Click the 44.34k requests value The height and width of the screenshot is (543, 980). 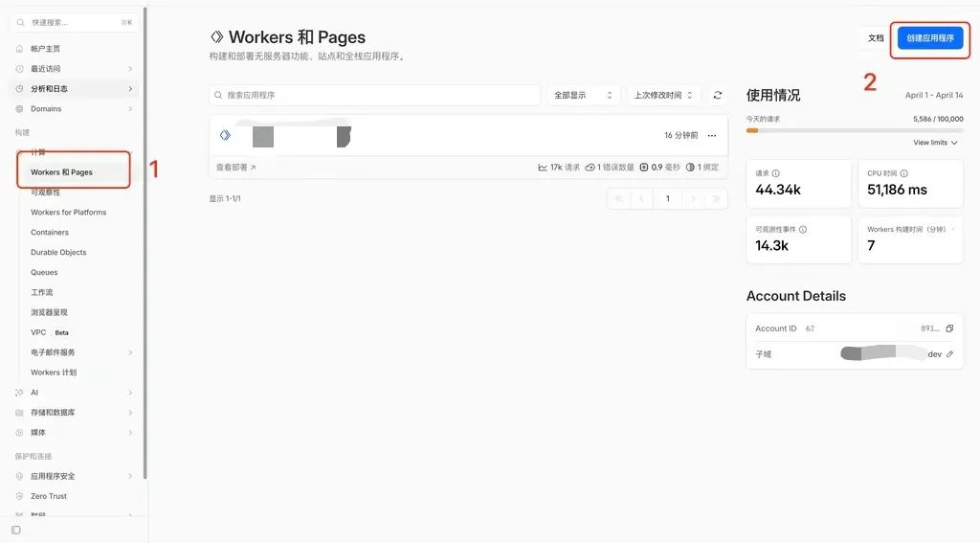[778, 191]
